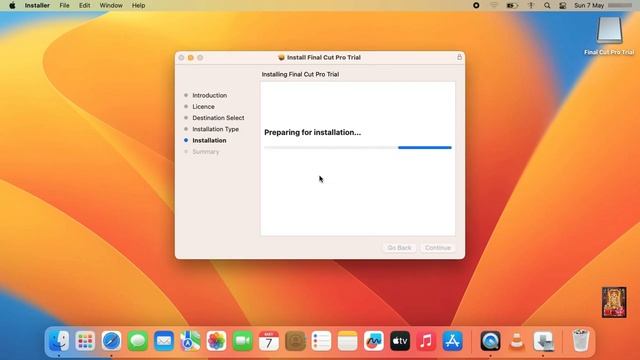Select Final Cut Pro Trial disk on desktop

pos(609,36)
